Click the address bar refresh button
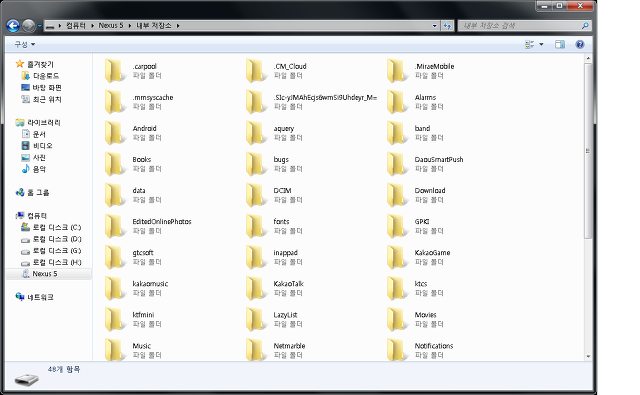This screenshot has width=640, height=395. [x=447, y=26]
